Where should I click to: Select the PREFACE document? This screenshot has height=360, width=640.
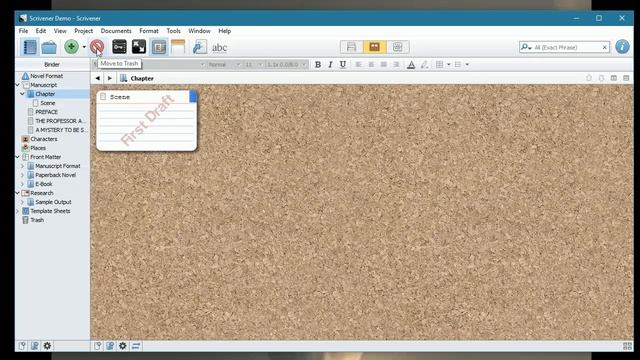(47, 112)
